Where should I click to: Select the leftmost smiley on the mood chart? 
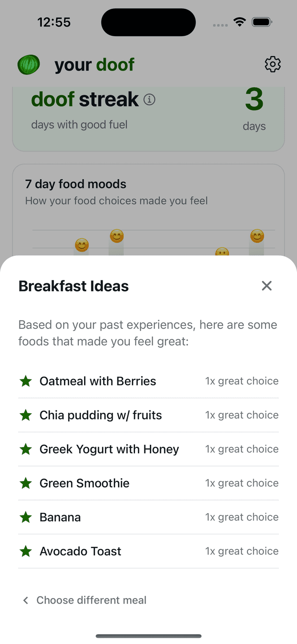(81, 245)
